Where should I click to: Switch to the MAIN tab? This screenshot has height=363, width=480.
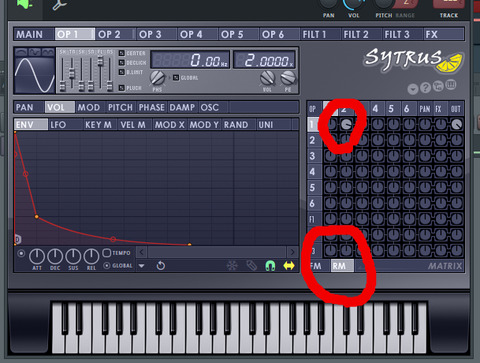pyautogui.click(x=34, y=34)
